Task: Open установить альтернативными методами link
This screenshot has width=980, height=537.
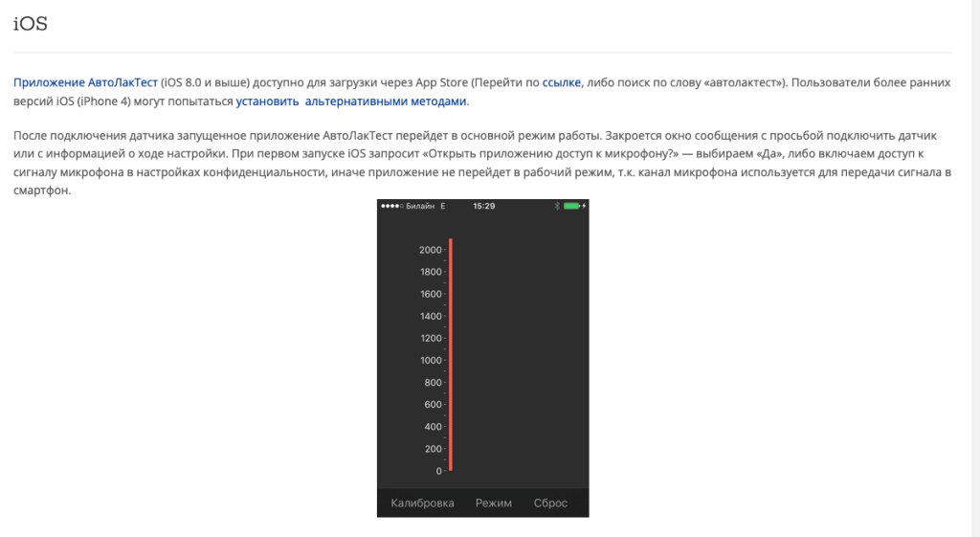Action: pyautogui.click(x=351, y=101)
